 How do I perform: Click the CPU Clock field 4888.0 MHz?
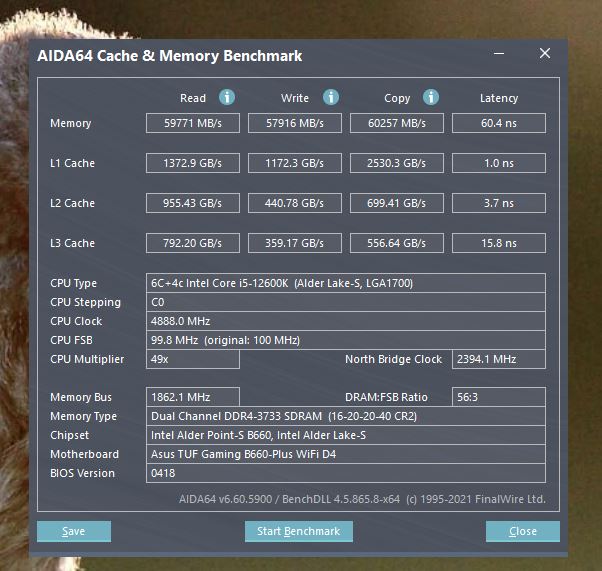click(x=346, y=321)
